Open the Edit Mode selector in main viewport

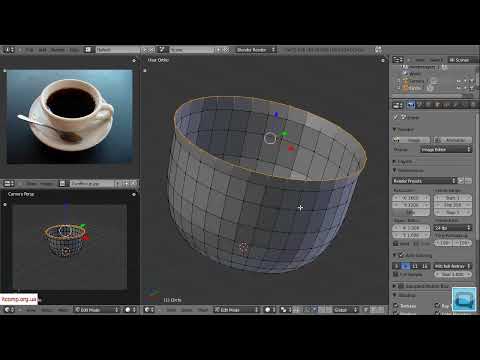click(x=237, y=310)
